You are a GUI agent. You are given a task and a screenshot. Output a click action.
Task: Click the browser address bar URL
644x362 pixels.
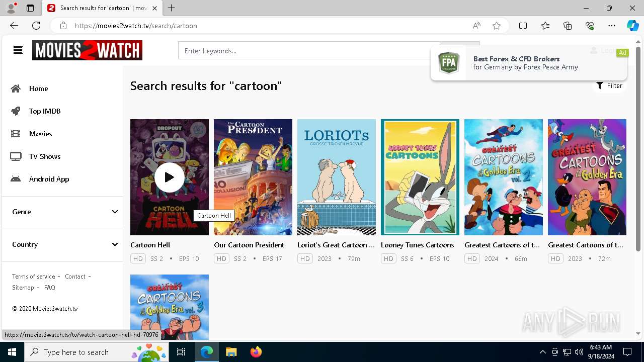pos(136,26)
